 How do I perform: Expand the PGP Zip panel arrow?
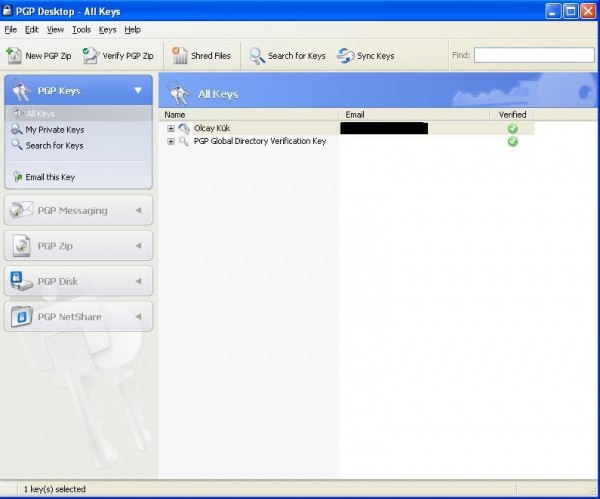139,245
